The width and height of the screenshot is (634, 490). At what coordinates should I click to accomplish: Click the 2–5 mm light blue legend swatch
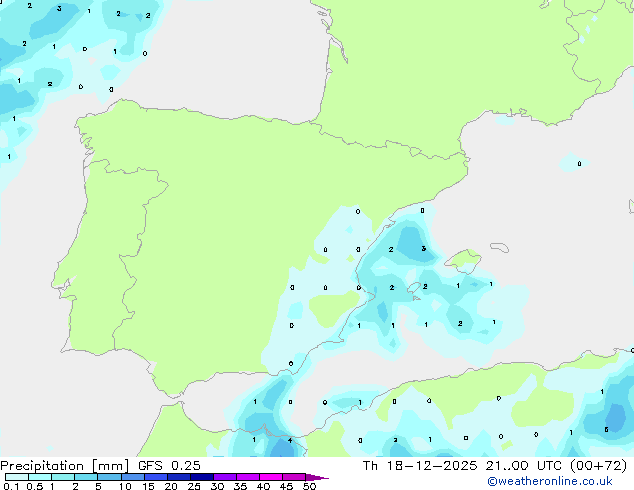tap(86, 477)
